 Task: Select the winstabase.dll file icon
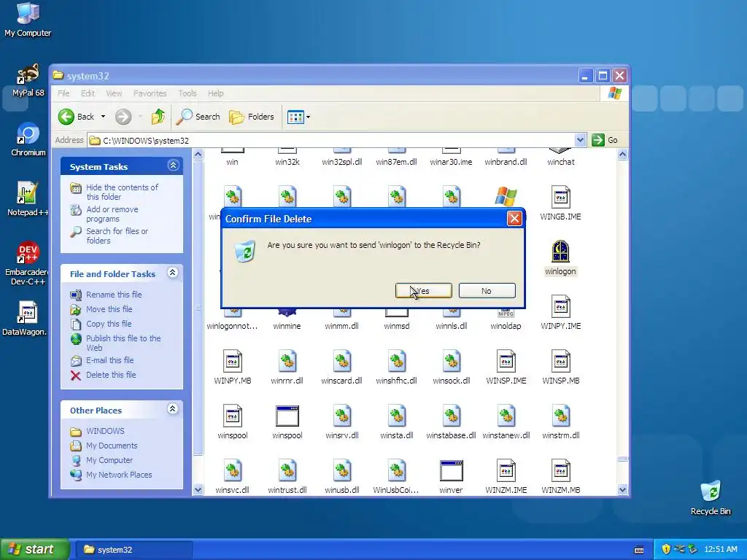(x=451, y=416)
